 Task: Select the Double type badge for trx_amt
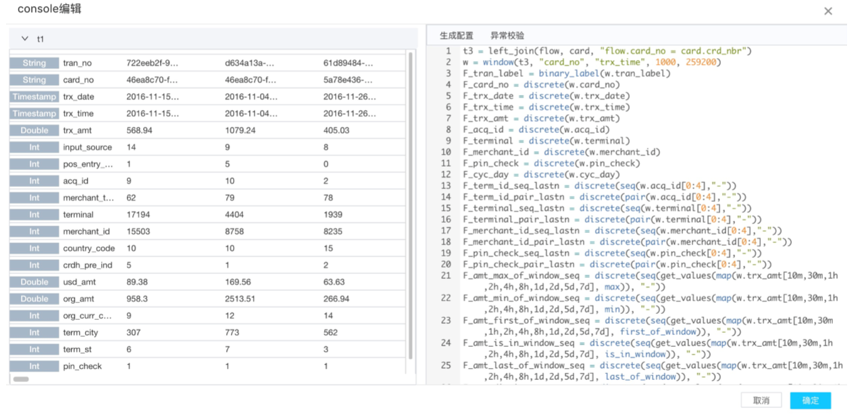click(x=34, y=131)
